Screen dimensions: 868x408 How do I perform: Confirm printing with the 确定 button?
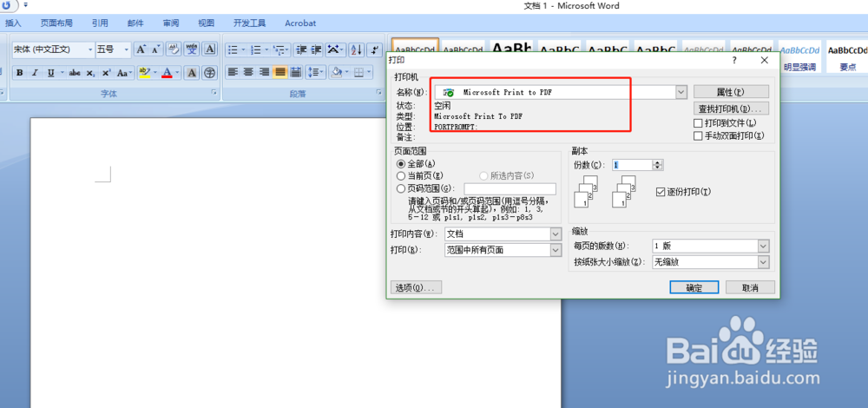click(x=694, y=288)
